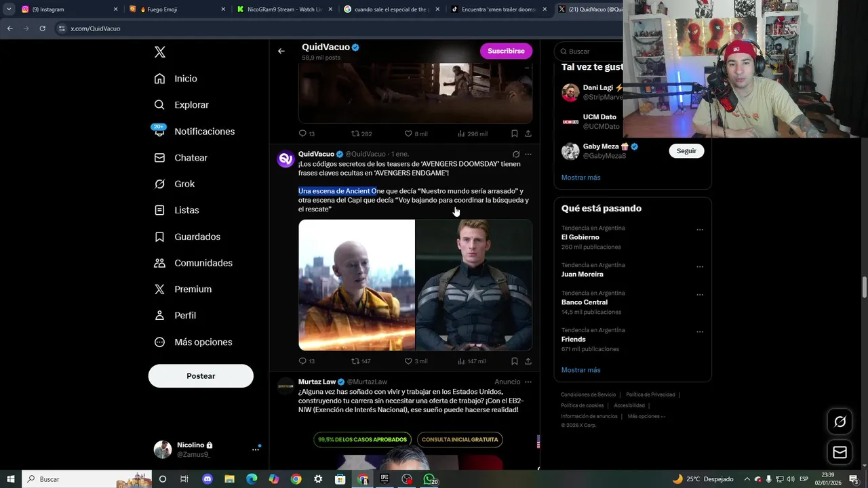Switch to the Instagram browser tab

69,9
